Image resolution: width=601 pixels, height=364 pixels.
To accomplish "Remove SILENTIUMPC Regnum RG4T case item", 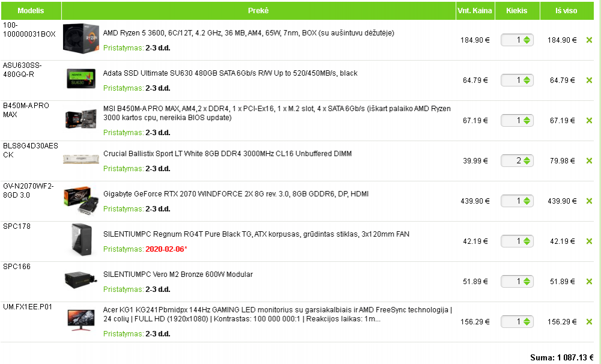I will click(x=589, y=241).
